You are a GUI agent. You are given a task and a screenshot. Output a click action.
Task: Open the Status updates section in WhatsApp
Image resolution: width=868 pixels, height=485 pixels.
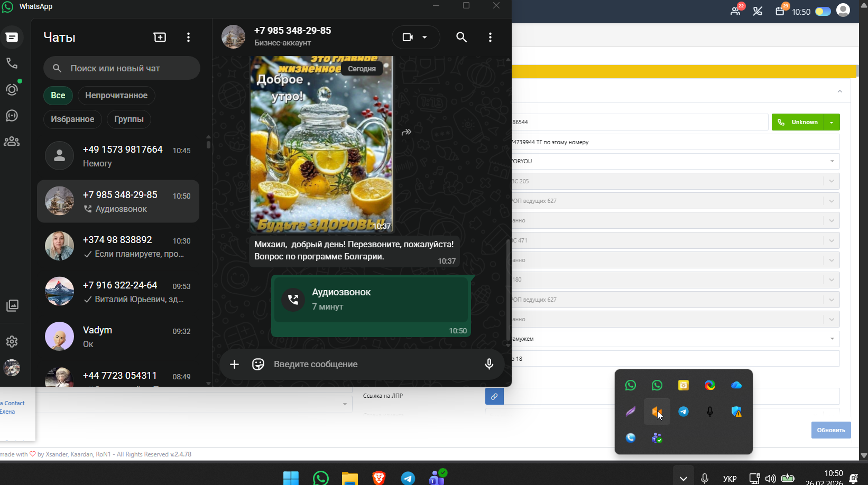pyautogui.click(x=12, y=89)
